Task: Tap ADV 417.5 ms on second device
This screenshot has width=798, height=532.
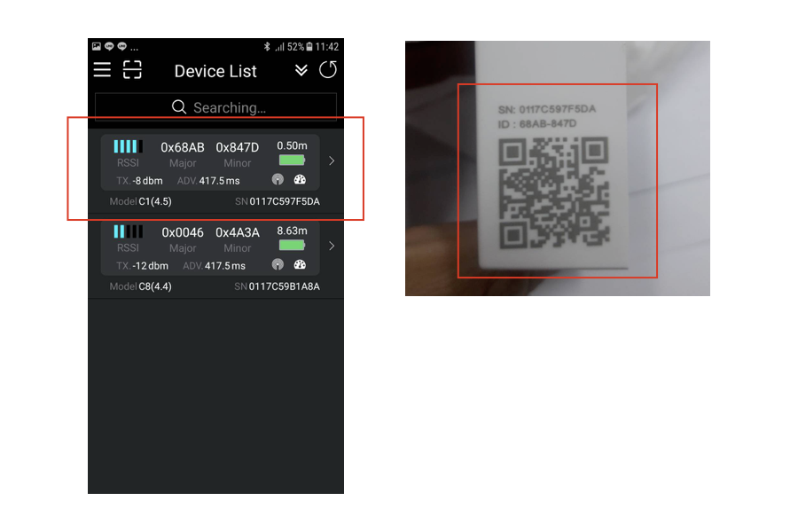Action: [215, 266]
